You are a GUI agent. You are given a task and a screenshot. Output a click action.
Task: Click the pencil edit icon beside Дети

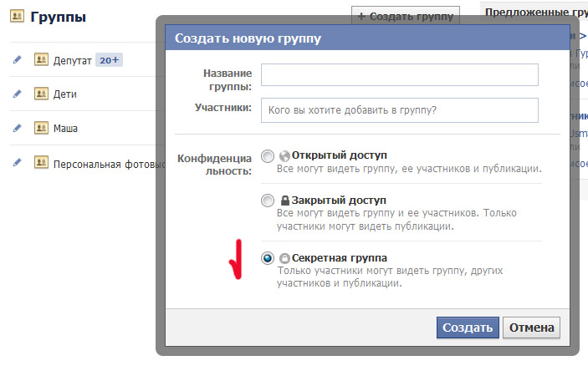click(x=17, y=94)
